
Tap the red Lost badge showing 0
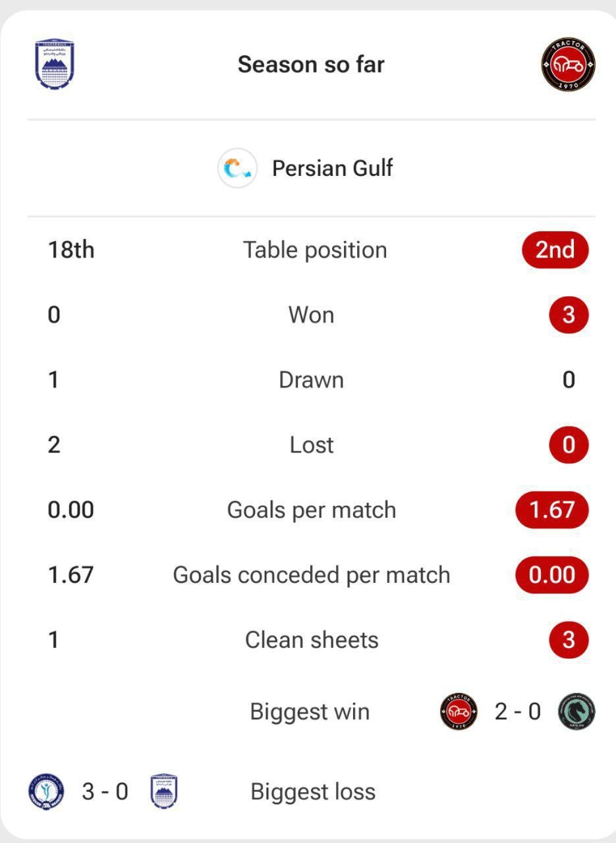coord(569,445)
